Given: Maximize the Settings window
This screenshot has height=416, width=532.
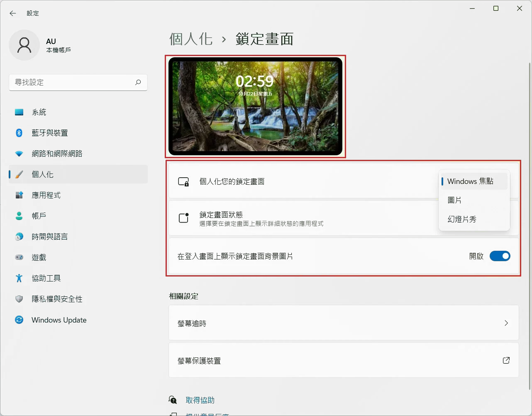Looking at the screenshot, I should [x=496, y=8].
